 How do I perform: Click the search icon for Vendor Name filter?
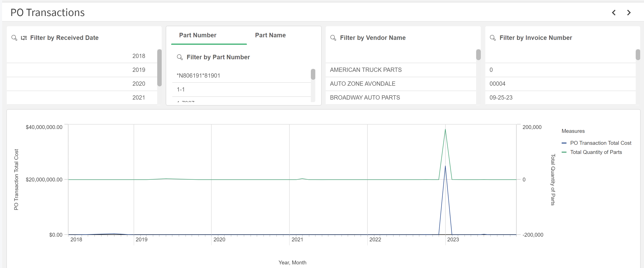click(333, 38)
